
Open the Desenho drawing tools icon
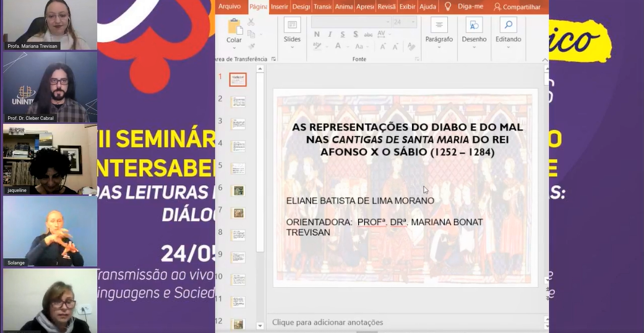(474, 25)
